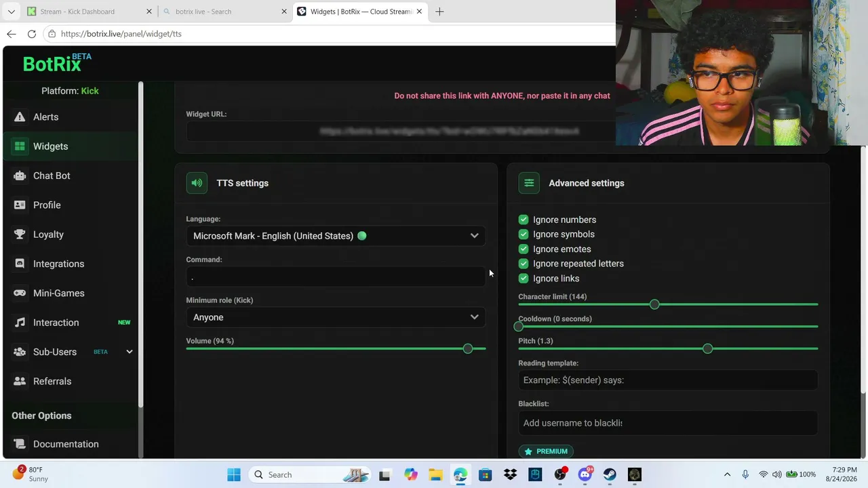Uncheck the Ignore emotes checkbox
Viewport: 868px width, 488px height.
coord(524,249)
